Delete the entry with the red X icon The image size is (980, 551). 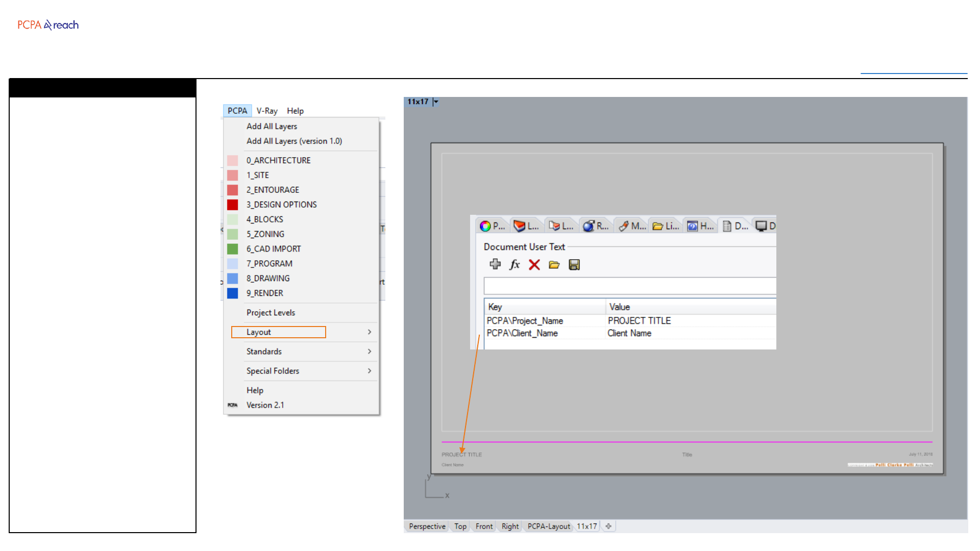534,264
